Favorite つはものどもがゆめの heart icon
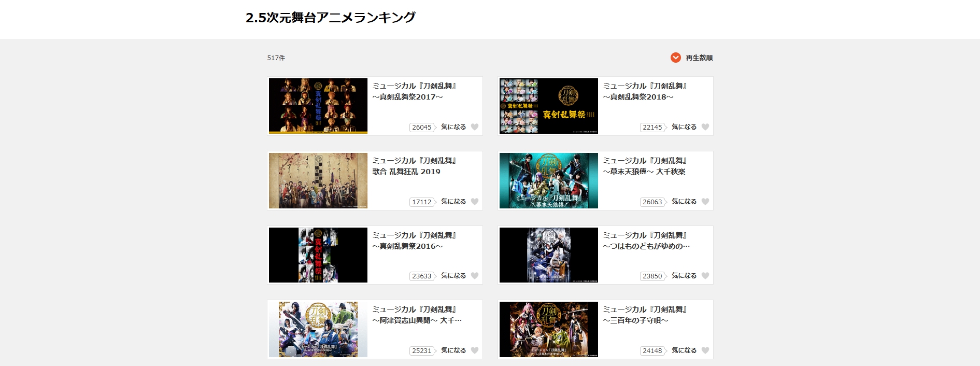 click(x=705, y=276)
